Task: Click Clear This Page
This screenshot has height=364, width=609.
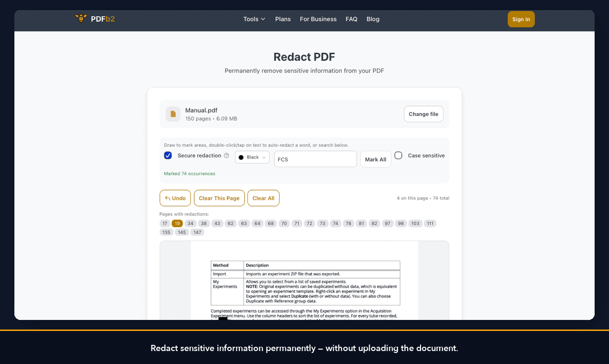Action: pos(219,198)
